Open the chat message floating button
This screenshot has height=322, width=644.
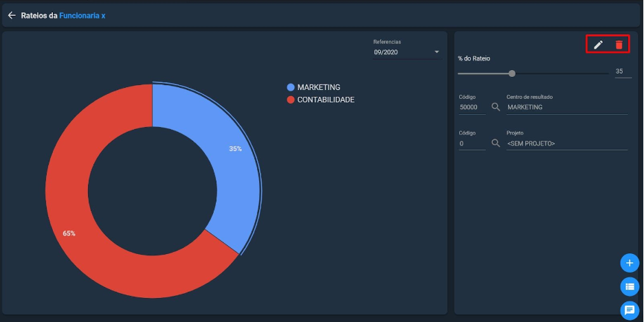(630, 310)
